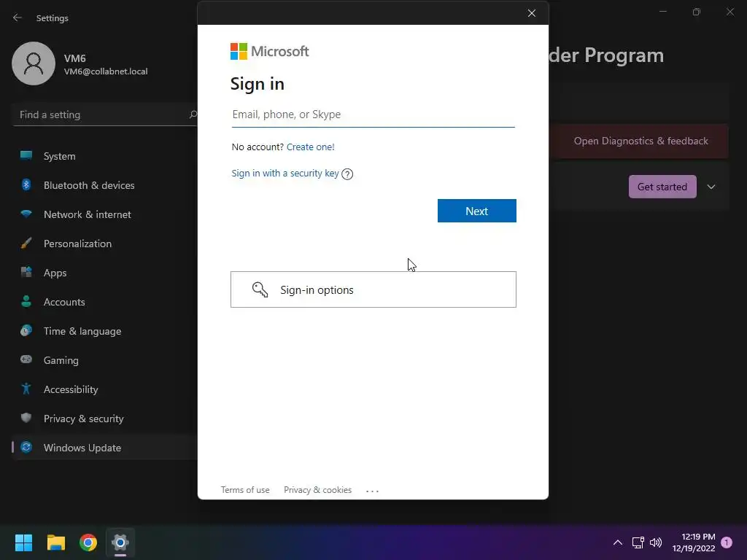Focus the Email, phone, or Skype field
The image size is (747, 560).
coord(373,114)
